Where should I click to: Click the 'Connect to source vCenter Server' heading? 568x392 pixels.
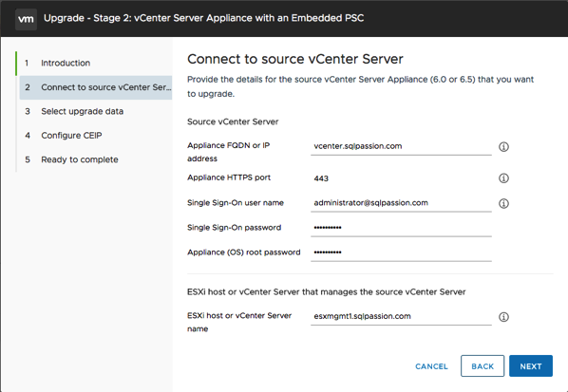point(294,59)
